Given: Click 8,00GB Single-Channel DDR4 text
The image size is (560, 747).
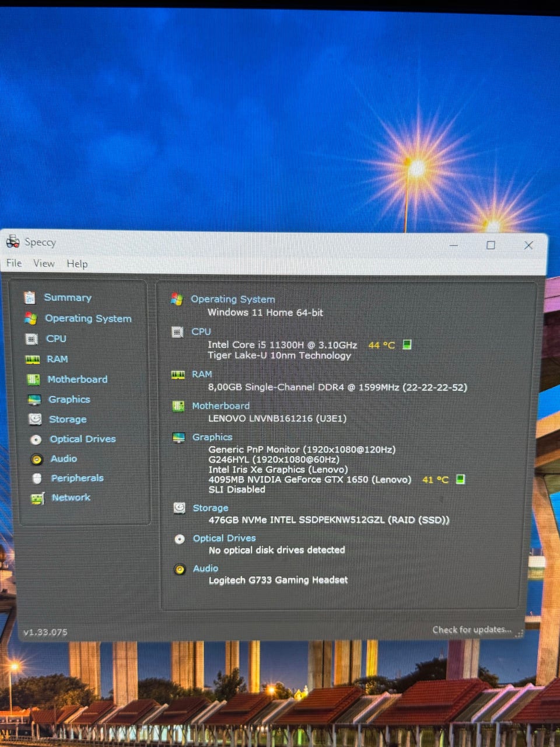Looking at the screenshot, I should (x=338, y=387).
